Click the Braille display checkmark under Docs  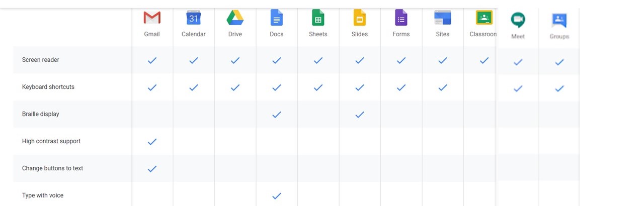tap(277, 115)
